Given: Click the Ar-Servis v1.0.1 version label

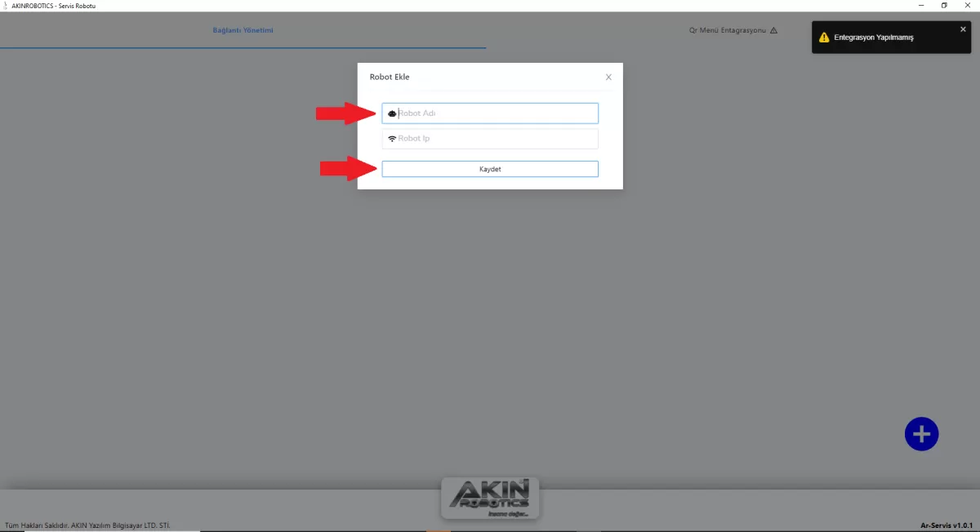Looking at the screenshot, I should [943, 525].
